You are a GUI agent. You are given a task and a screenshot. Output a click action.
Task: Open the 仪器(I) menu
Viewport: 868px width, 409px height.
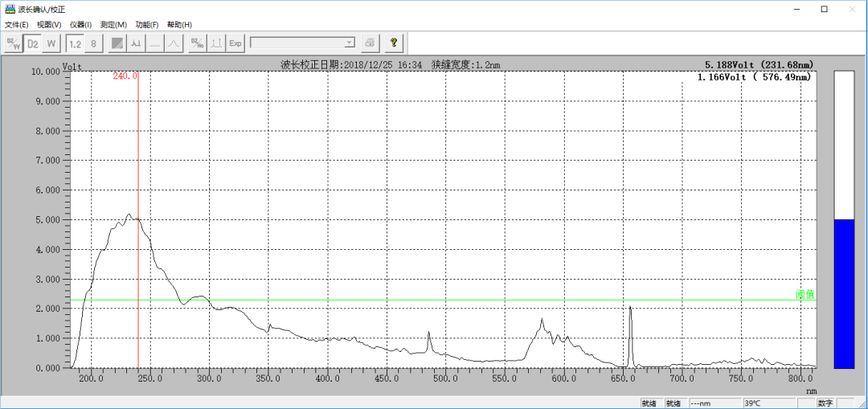point(80,25)
